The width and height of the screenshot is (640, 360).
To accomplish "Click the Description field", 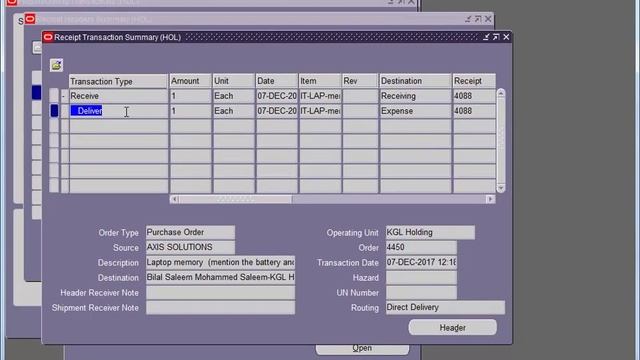I will pos(220,262).
